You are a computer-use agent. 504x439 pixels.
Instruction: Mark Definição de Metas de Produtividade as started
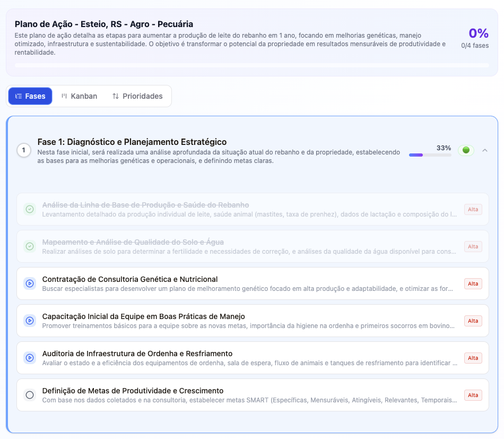(30, 395)
